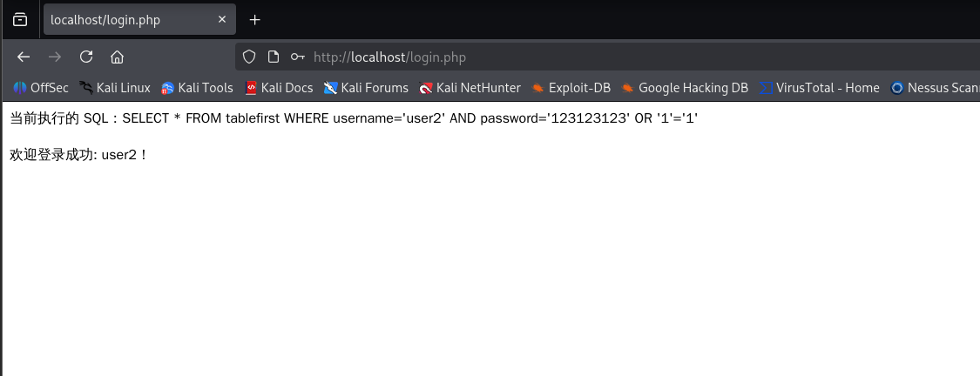The height and width of the screenshot is (376, 980).
Task: Open the home page
Action: click(117, 57)
